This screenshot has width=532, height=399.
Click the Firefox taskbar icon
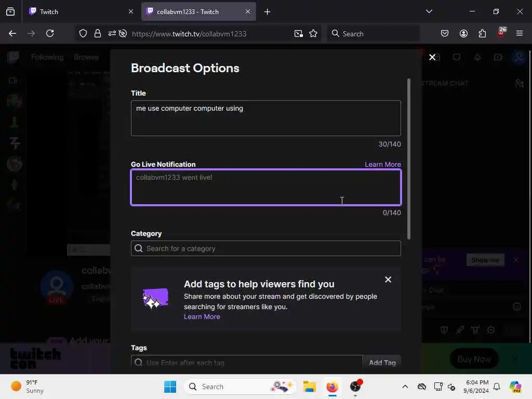tap(332, 387)
